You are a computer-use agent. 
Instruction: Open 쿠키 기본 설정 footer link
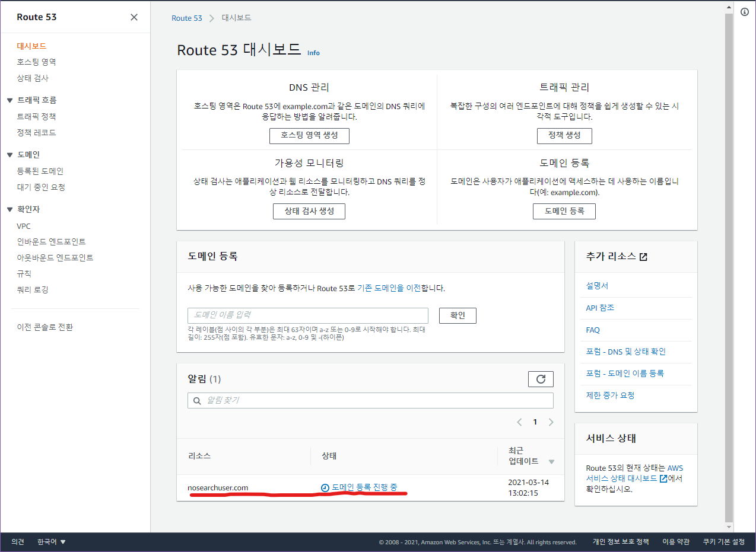(723, 542)
